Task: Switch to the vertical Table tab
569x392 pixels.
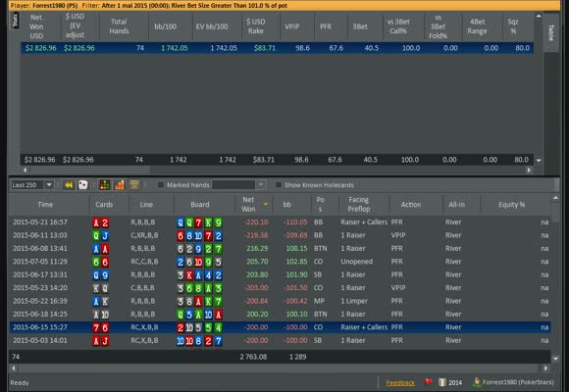Action: 551,33
